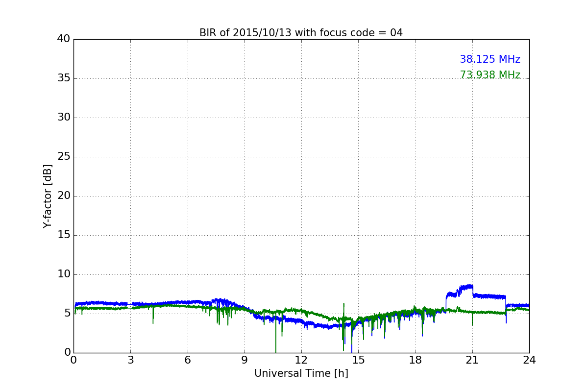Click the plot title mentioning BIR of 2015/10/13
Image resolution: width=588 pixels, height=392 pixels.
(301, 33)
